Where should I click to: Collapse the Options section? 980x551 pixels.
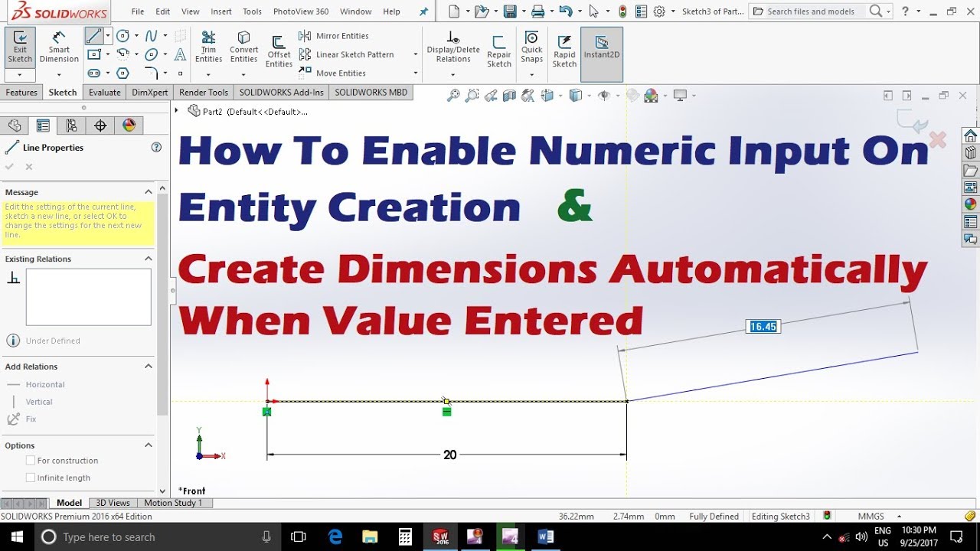[149, 445]
